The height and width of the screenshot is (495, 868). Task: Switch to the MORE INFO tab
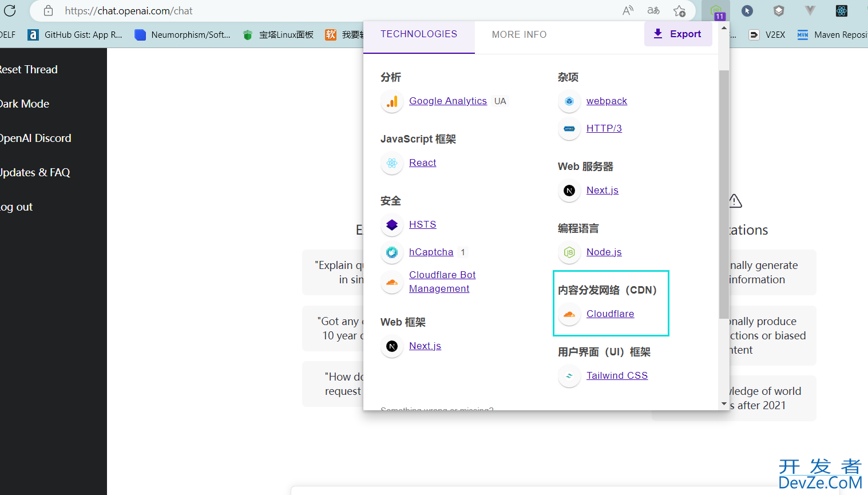(x=519, y=35)
